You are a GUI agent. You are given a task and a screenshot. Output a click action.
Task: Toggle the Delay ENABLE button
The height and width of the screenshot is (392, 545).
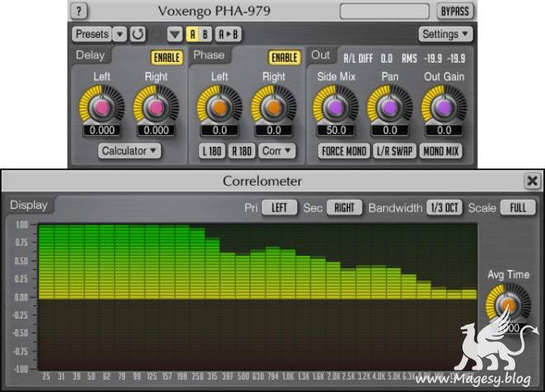point(167,57)
